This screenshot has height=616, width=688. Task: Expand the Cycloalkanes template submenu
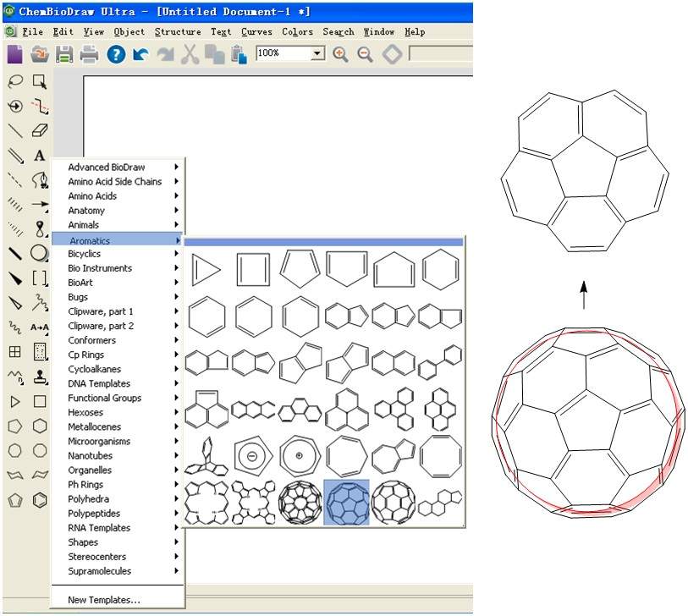coord(117,369)
